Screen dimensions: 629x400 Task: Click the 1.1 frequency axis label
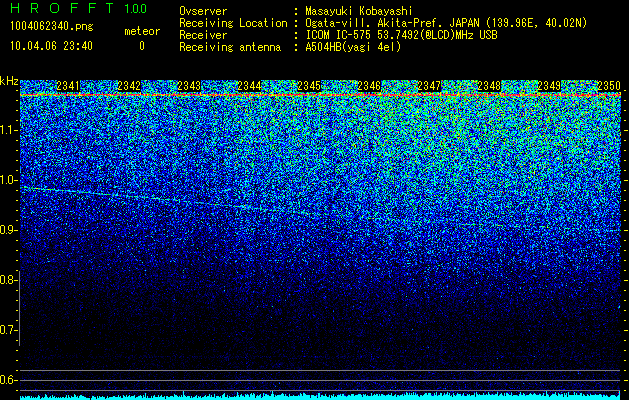[x=8, y=130]
